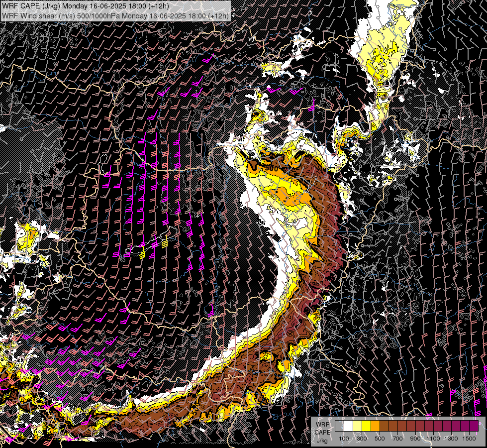
Task: Click the bright yellow legend swatch
Action: pyautogui.click(x=367, y=426)
